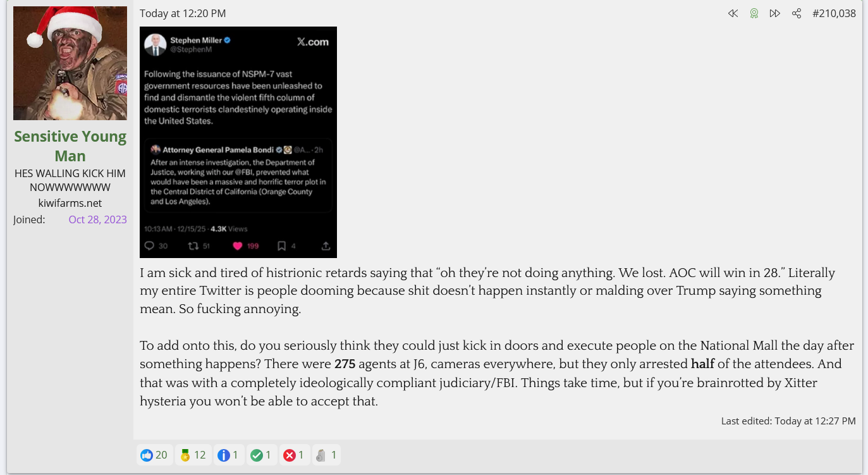Click the red X disagree reaction
The height and width of the screenshot is (475, 868).
coord(290,455)
